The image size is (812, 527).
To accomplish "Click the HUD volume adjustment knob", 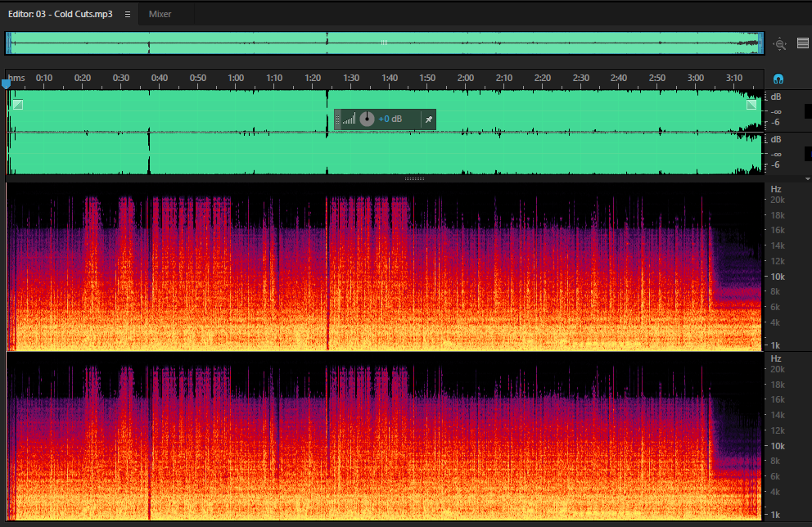I will pos(367,119).
